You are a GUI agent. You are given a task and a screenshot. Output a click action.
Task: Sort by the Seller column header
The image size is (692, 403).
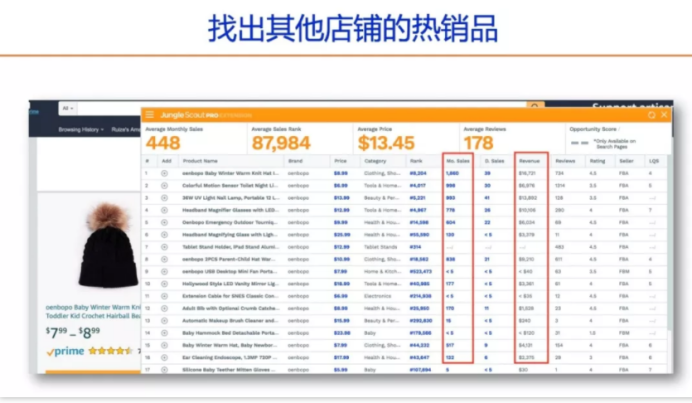tap(626, 161)
